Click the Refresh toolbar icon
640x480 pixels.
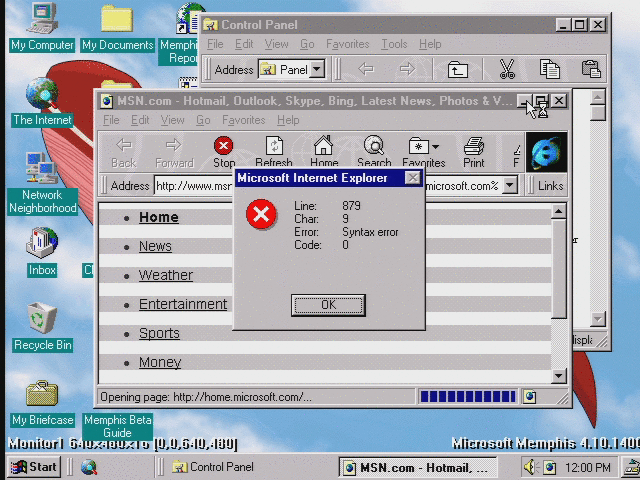click(274, 146)
